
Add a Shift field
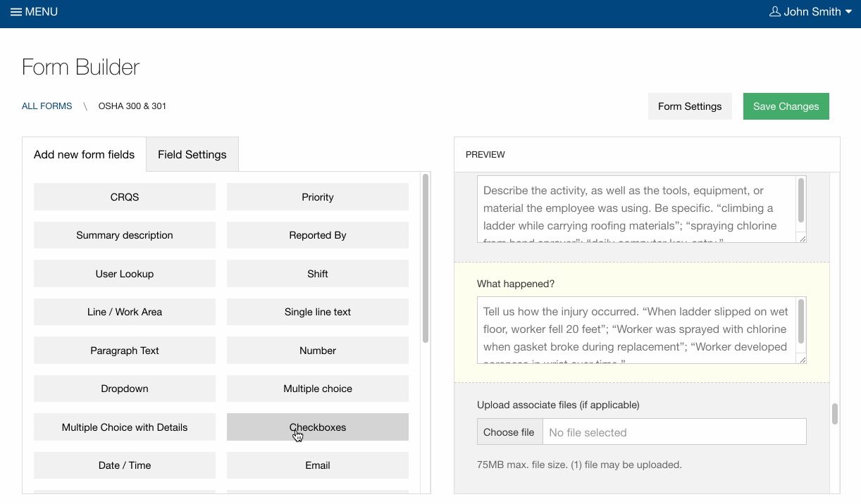[x=318, y=274]
